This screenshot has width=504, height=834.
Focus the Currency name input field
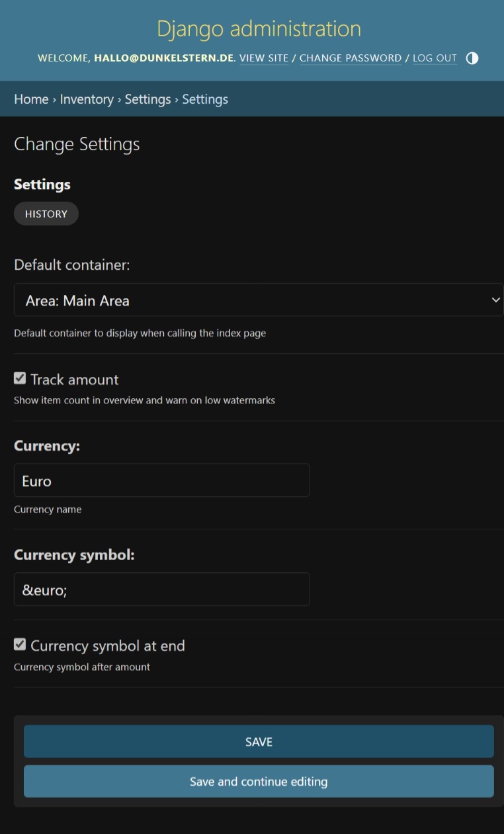(x=162, y=480)
